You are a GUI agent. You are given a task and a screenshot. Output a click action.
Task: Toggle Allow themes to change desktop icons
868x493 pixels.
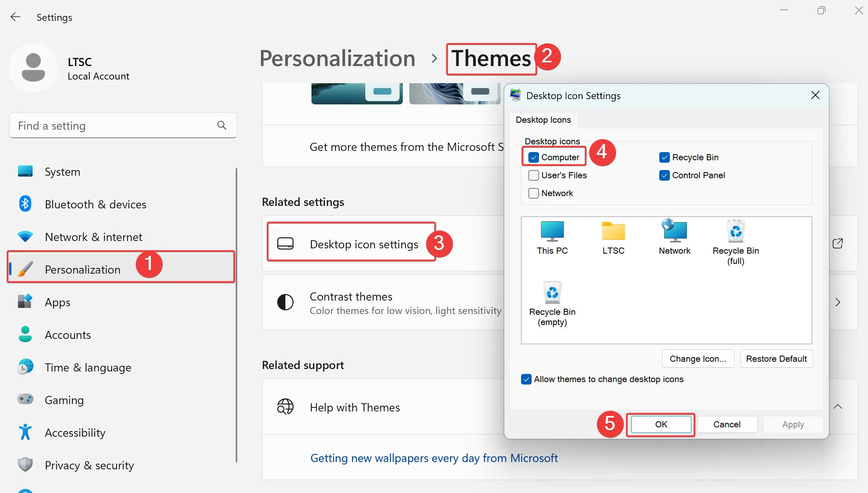coord(526,379)
